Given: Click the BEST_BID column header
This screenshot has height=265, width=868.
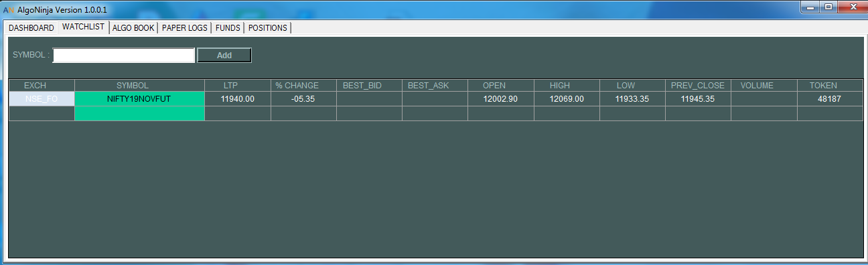Looking at the screenshot, I should [x=369, y=86].
